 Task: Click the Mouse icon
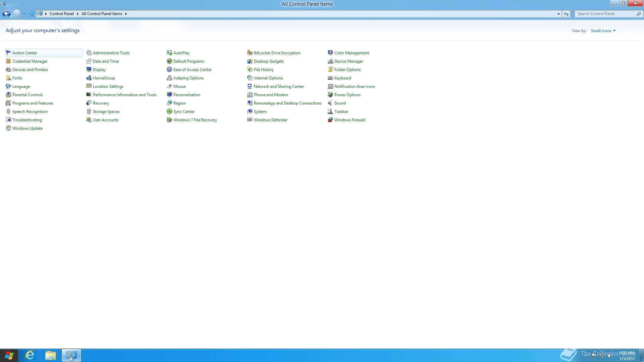tap(169, 86)
